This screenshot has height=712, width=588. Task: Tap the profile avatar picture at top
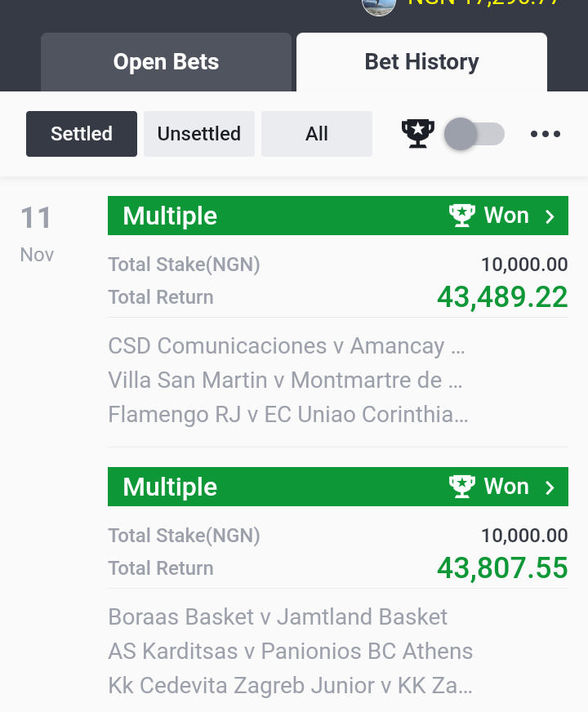[379, 7]
